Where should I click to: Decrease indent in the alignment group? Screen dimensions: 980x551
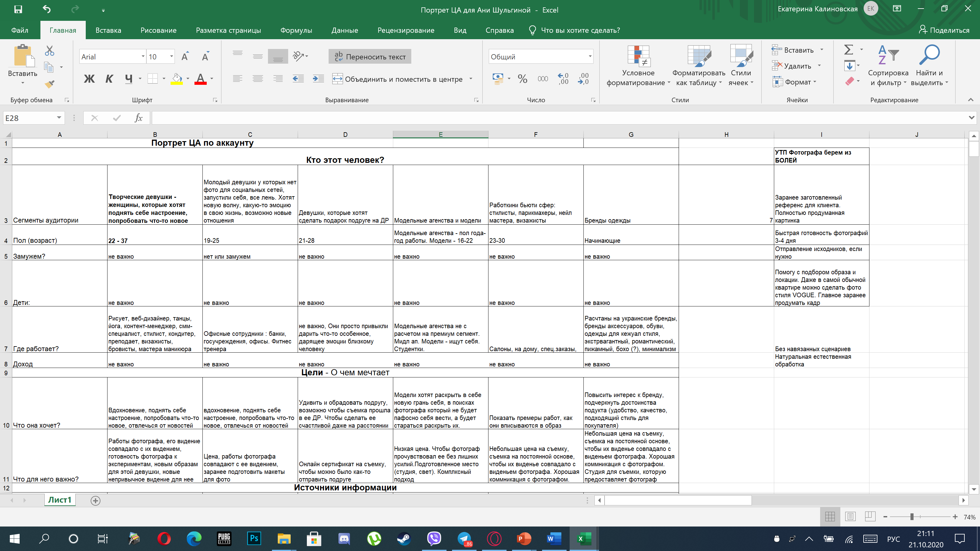tap(298, 79)
